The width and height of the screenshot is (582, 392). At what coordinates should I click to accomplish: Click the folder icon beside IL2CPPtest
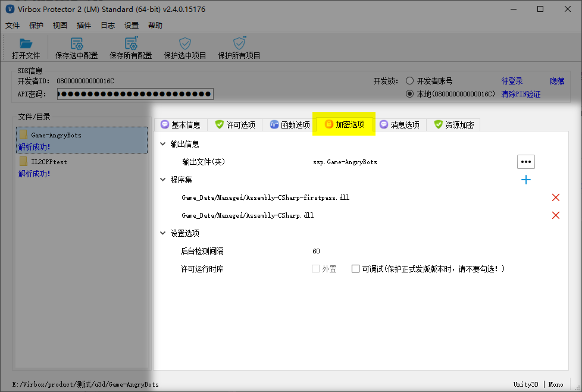point(23,161)
